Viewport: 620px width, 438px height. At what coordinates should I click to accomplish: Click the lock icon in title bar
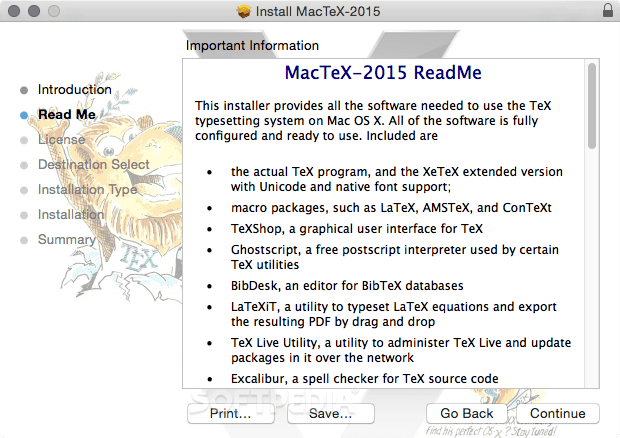[x=608, y=10]
